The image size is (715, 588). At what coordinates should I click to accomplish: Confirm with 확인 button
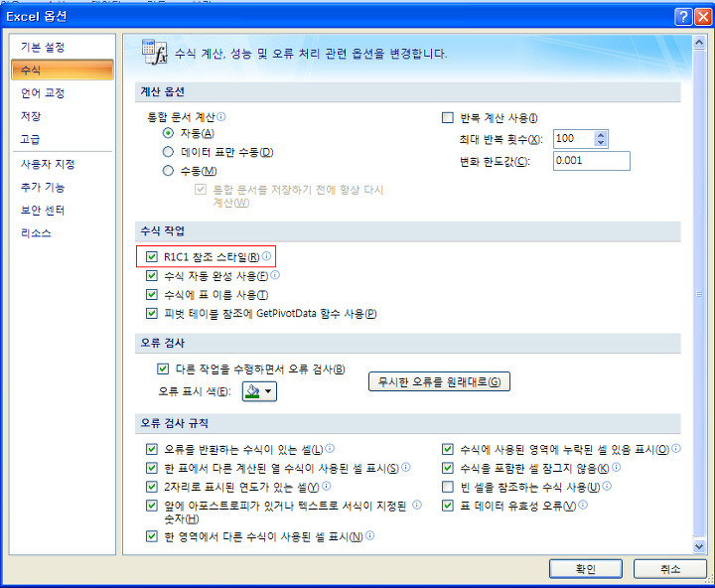[x=586, y=569]
